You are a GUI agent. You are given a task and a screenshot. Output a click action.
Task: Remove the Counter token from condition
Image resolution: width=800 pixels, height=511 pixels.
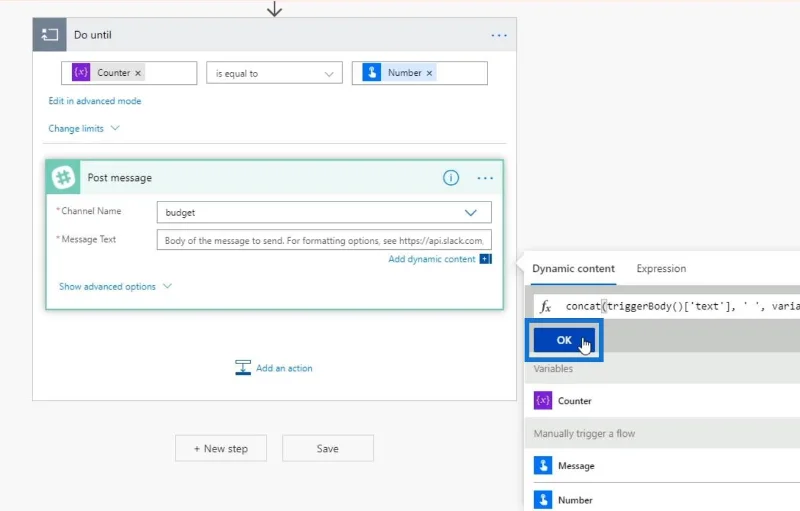[138, 73]
